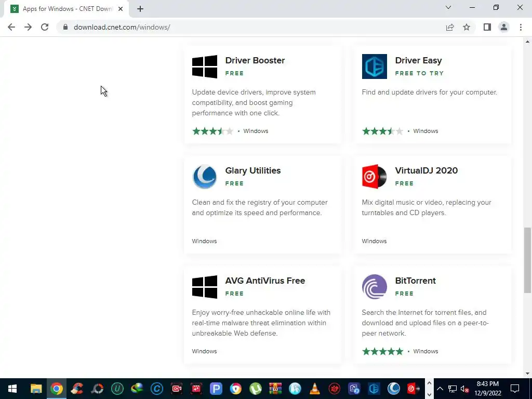Open the BitTorrent title link

415,281
